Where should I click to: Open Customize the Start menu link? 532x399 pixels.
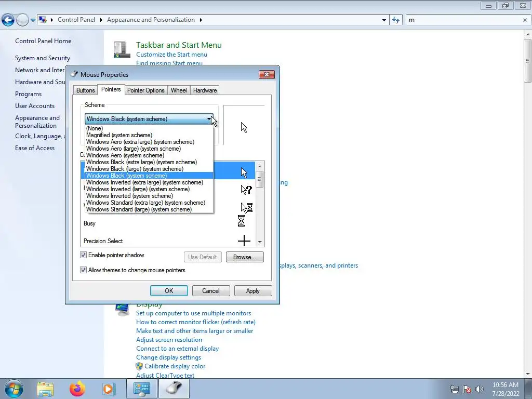click(171, 55)
